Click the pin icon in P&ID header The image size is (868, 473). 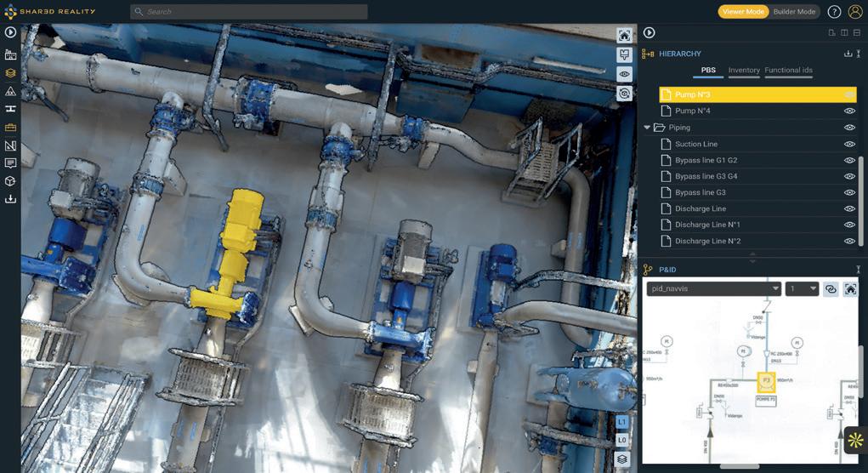tap(859, 270)
